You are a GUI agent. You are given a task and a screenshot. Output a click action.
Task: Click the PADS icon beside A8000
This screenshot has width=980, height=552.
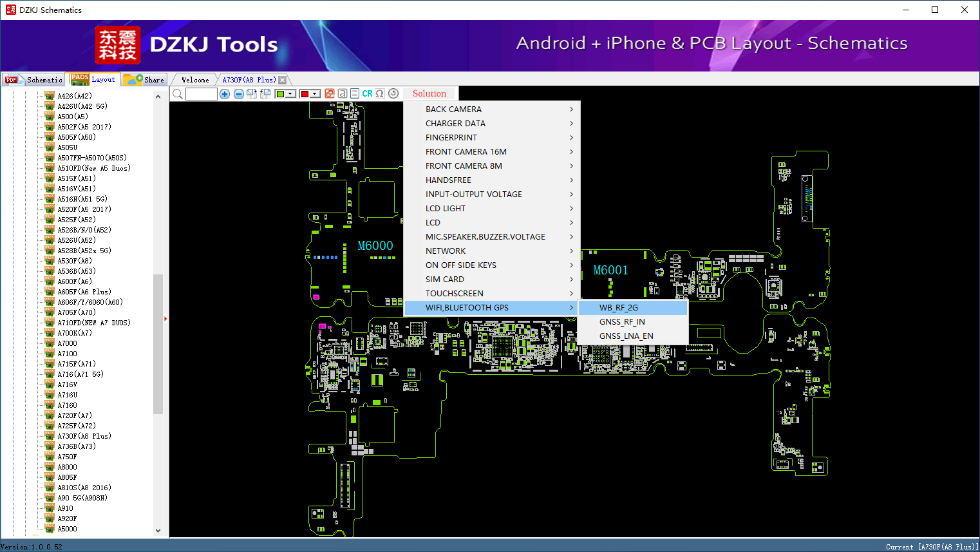click(x=50, y=467)
